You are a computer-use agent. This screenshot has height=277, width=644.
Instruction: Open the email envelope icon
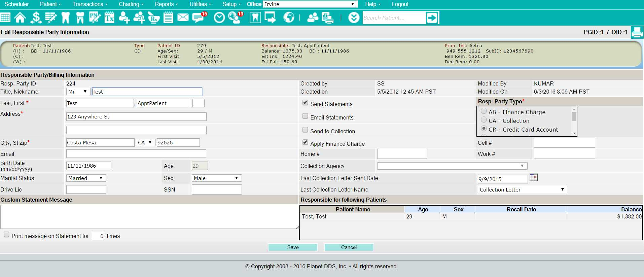tap(183, 17)
